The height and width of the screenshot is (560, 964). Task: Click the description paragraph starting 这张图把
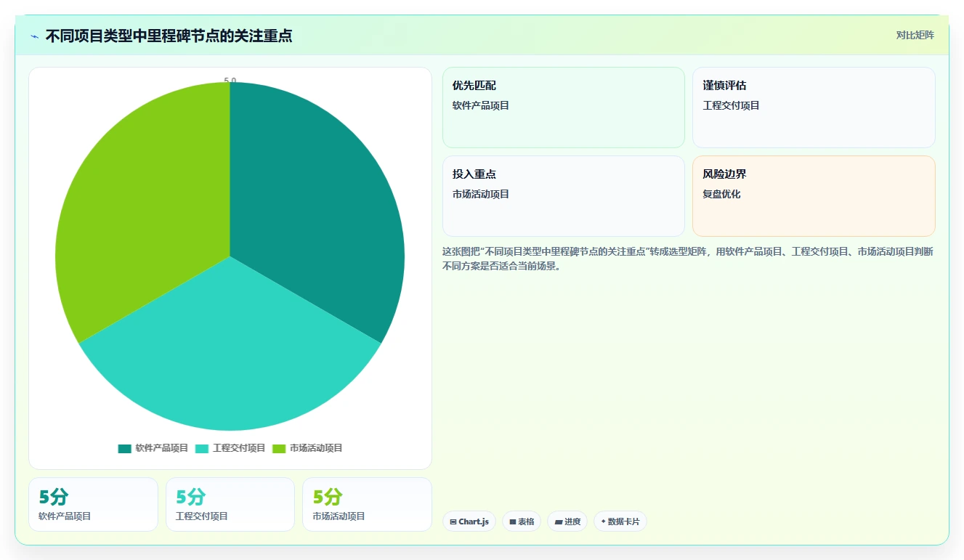click(x=688, y=259)
